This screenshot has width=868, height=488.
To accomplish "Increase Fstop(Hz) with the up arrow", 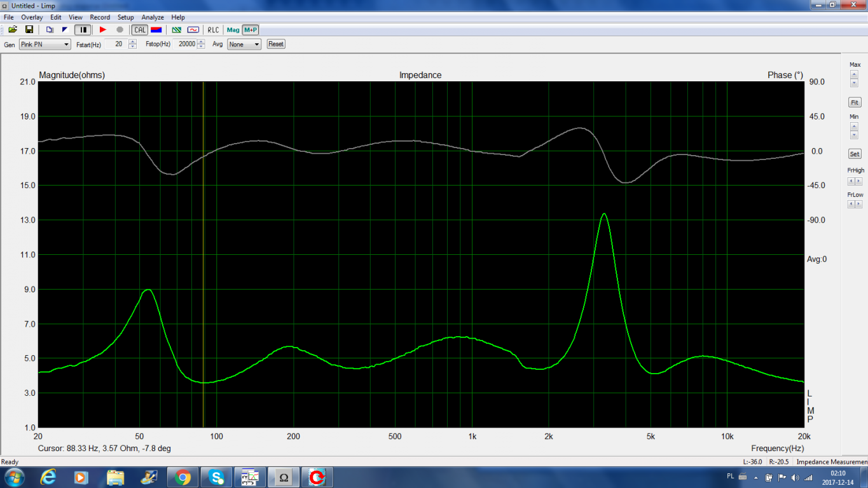I will [x=201, y=42].
